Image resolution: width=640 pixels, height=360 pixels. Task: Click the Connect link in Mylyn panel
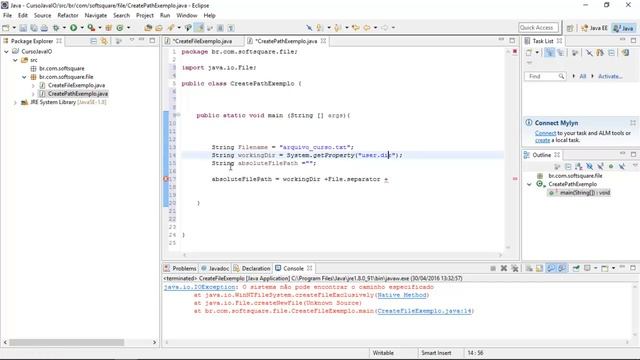[545, 133]
